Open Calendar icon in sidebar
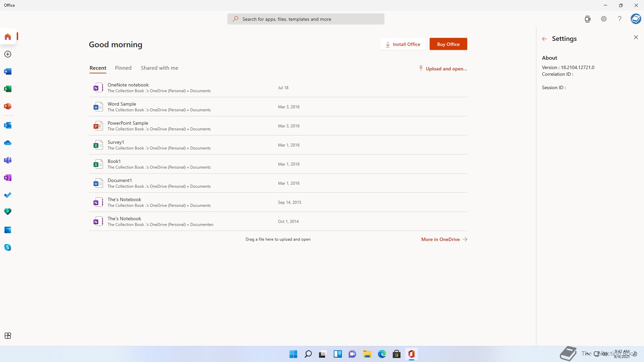 pyautogui.click(x=8, y=230)
